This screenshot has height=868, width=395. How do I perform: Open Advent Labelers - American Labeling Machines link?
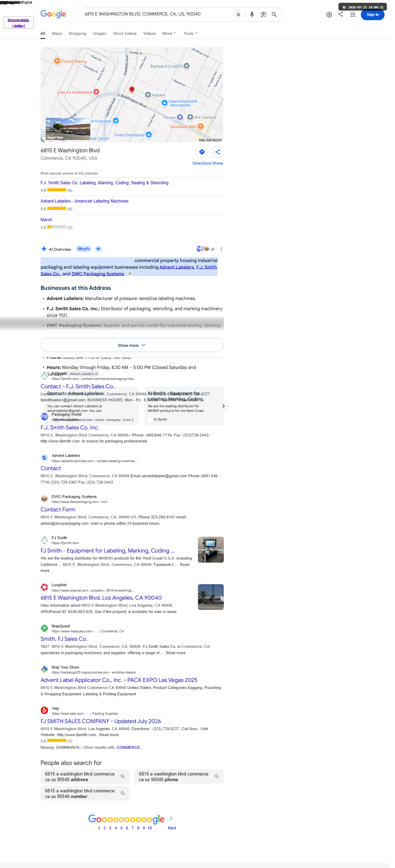click(x=84, y=201)
